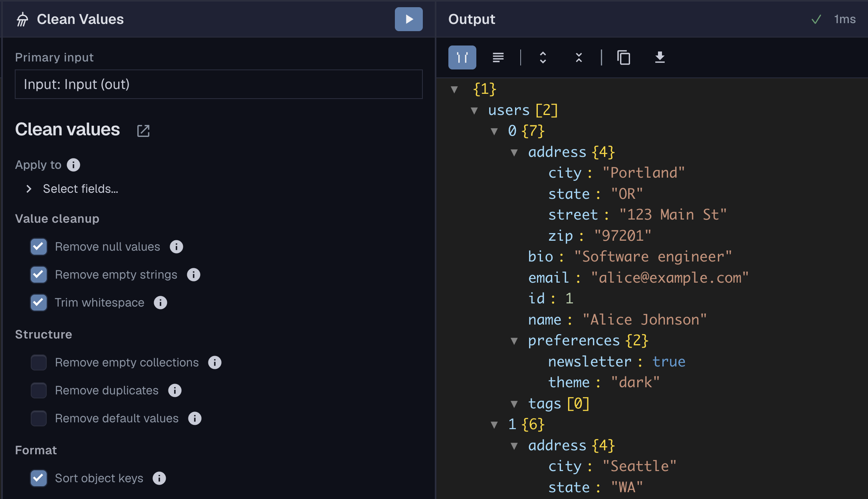Image resolution: width=868 pixels, height=499 pixels.
Task: Collapse the users array node
Action: click(x=474, y=111)
